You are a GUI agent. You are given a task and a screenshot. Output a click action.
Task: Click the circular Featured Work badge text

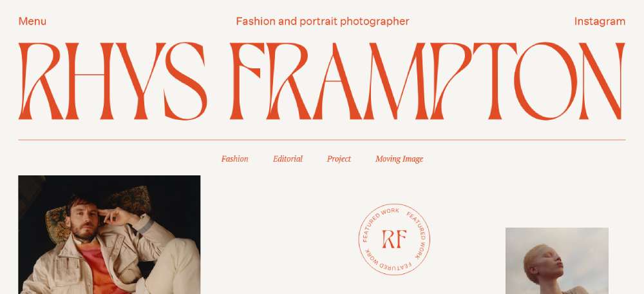(x=394, y=239)
